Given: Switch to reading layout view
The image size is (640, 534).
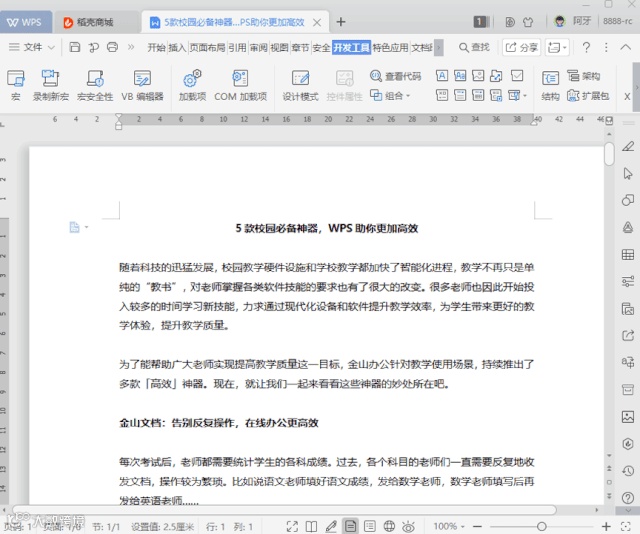Looking at the screenshot, I should click(x=311, y=526).
